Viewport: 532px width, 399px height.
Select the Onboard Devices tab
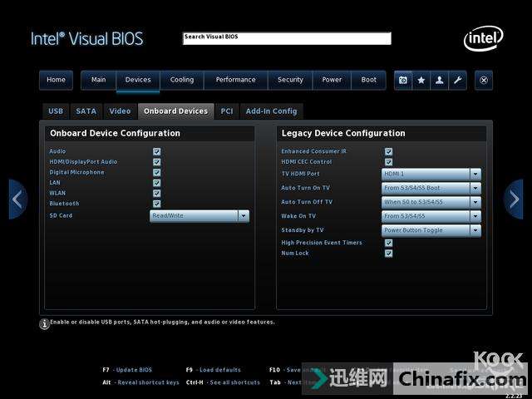(175, 111)
